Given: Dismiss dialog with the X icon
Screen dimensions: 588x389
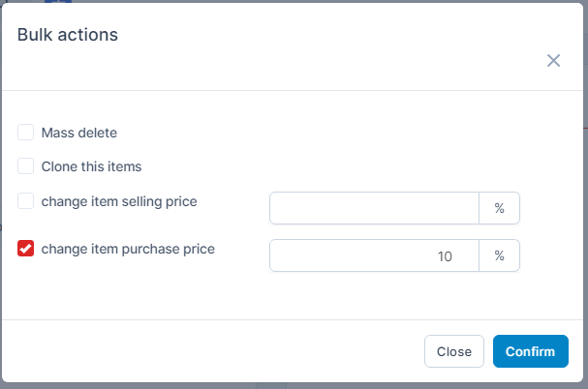Looking at the screenshot, I should pos(553,61).
